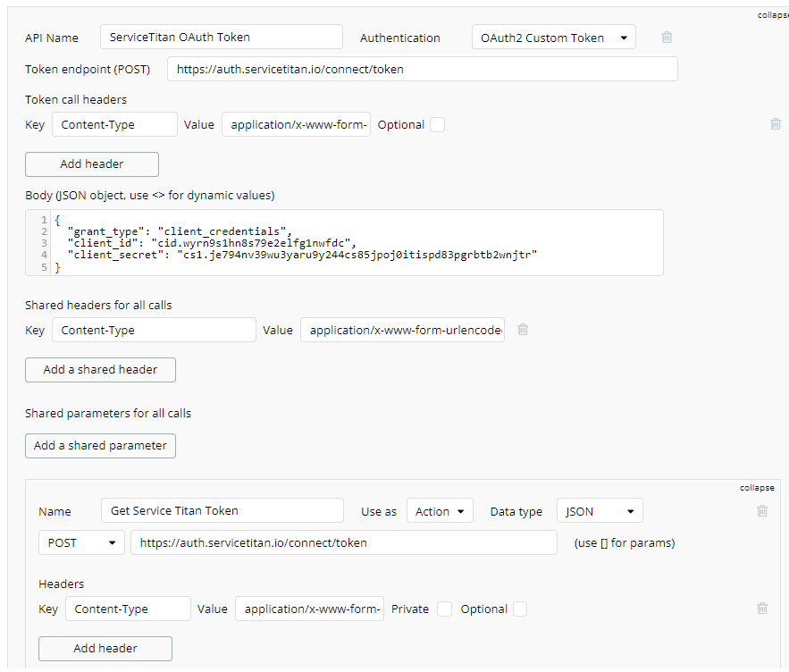Click inside the JSON body editor
Viewport: 789px width, 672px height.
(x=344, y=243)
